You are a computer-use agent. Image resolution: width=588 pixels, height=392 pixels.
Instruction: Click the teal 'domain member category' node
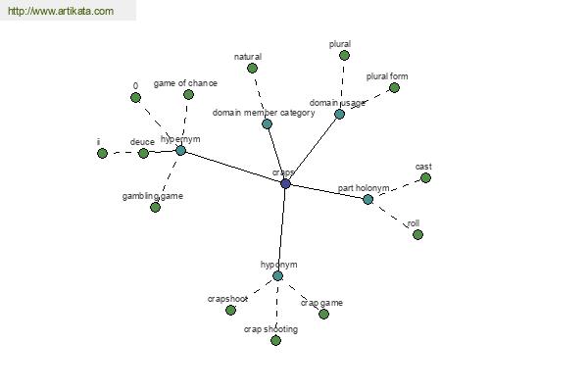tap(267, 123)
